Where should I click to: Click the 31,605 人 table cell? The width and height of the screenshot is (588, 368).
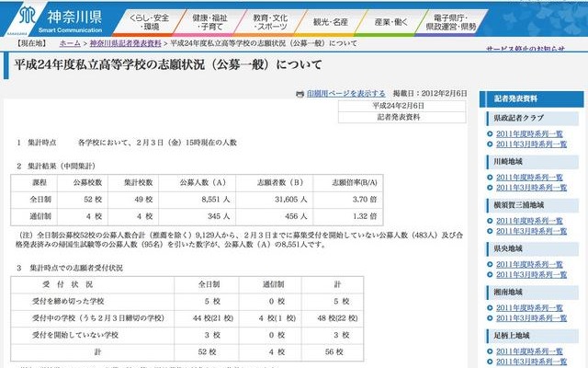pos(275,200)
